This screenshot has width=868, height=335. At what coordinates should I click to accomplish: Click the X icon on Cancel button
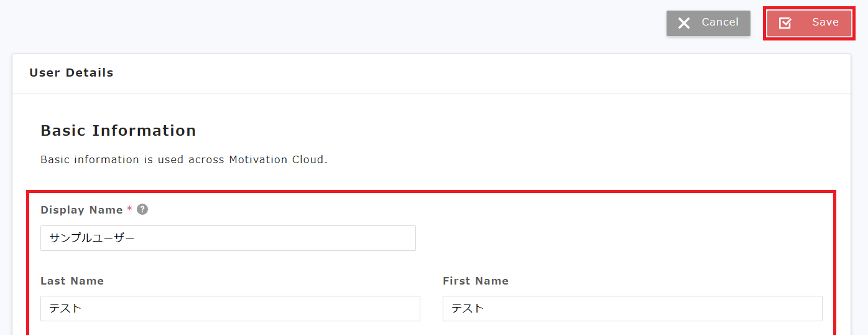pyautogui.click(x=684, y=24)
